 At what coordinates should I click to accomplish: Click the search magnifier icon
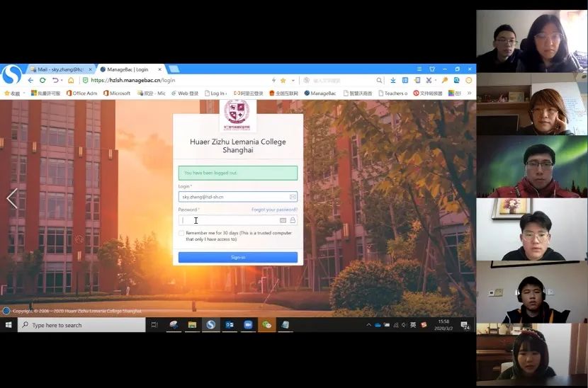[379, 80]
